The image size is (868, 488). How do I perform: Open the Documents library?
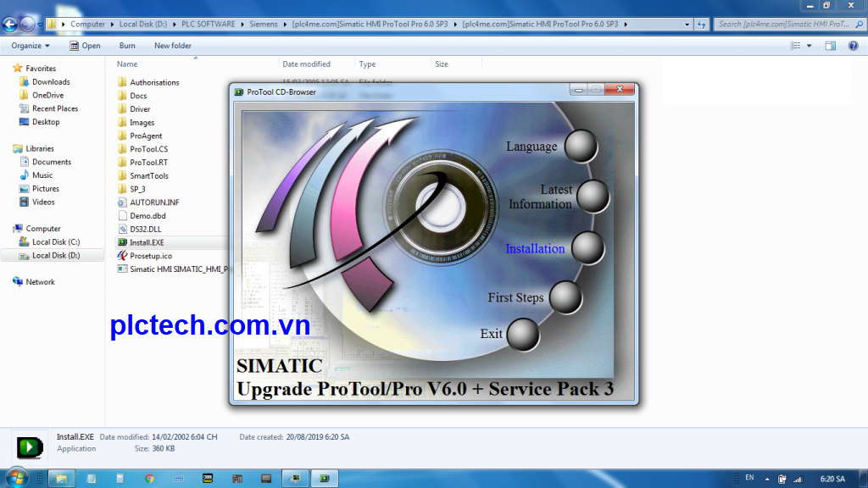(46, 162)
